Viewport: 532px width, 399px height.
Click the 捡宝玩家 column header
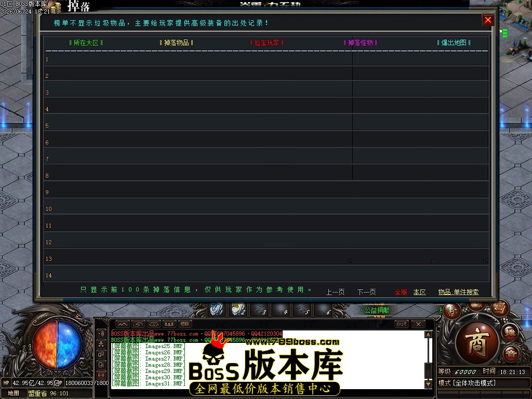click(x=267, y=43)
